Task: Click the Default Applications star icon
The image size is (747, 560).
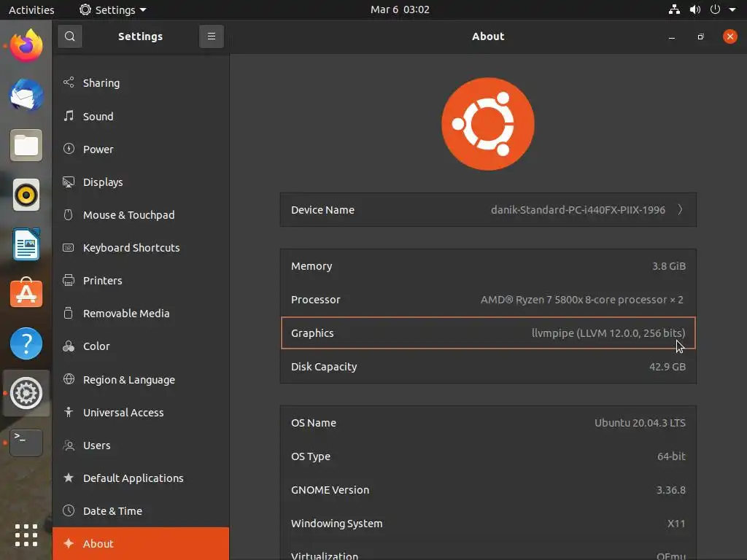Action: point(69,478)
